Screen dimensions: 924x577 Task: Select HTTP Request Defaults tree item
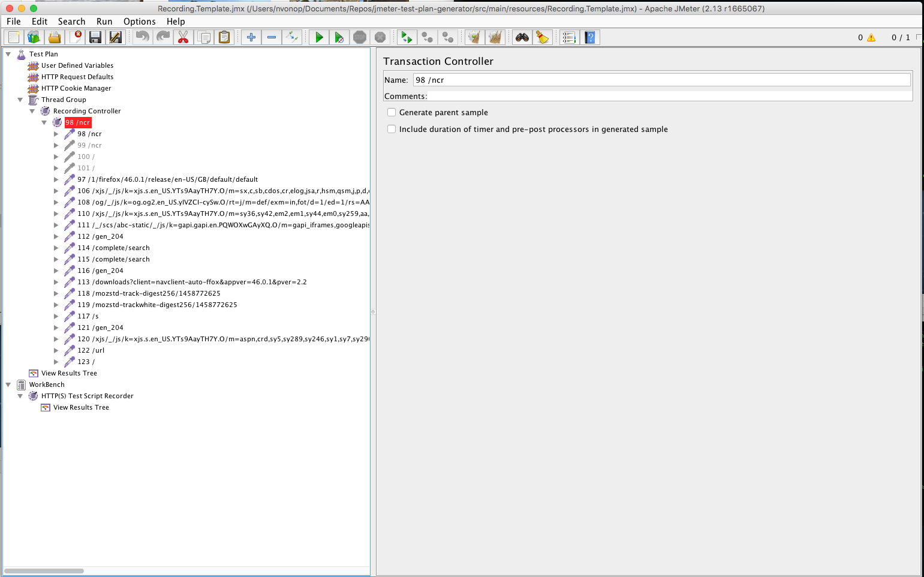(77, 77)
